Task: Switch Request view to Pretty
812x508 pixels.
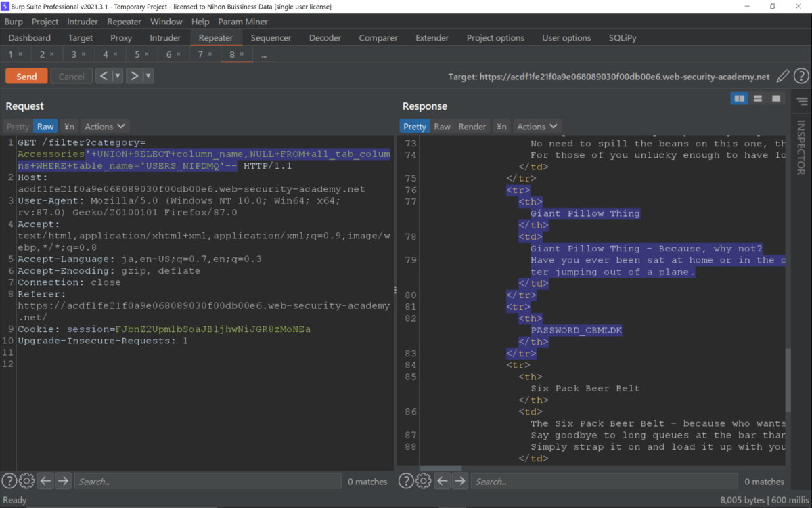Action: 18,127
